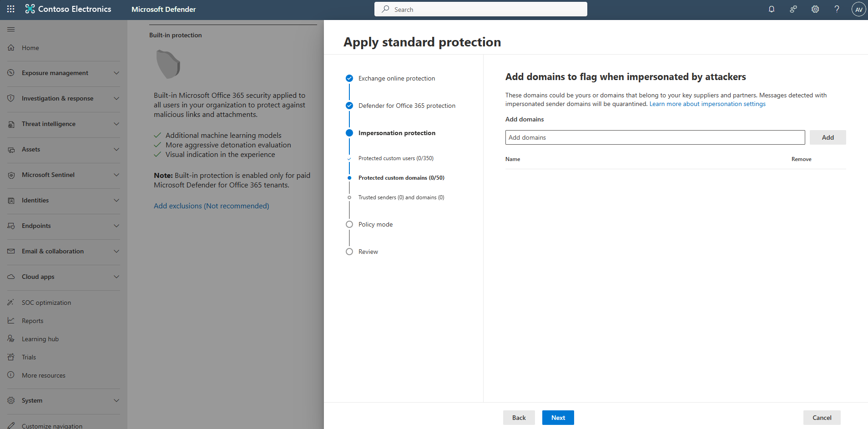Viewport: 868px width, 429px height.
Task: Open Protected custom users (0/350) substep
Action: (x=396, y=158)
